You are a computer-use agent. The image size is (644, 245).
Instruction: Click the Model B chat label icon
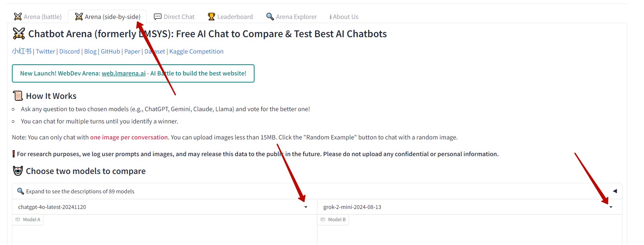click(x=323, y=220)
